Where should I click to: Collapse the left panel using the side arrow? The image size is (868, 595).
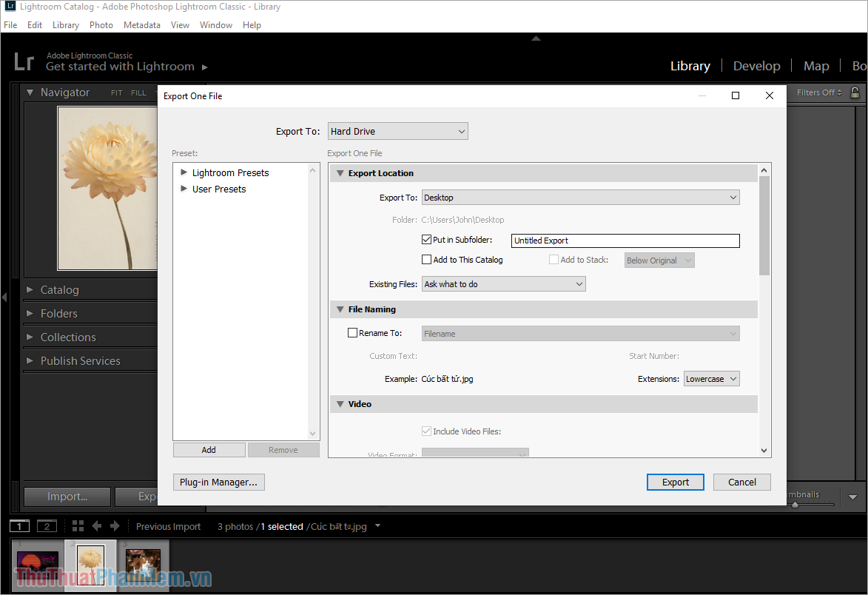point(4,297)
